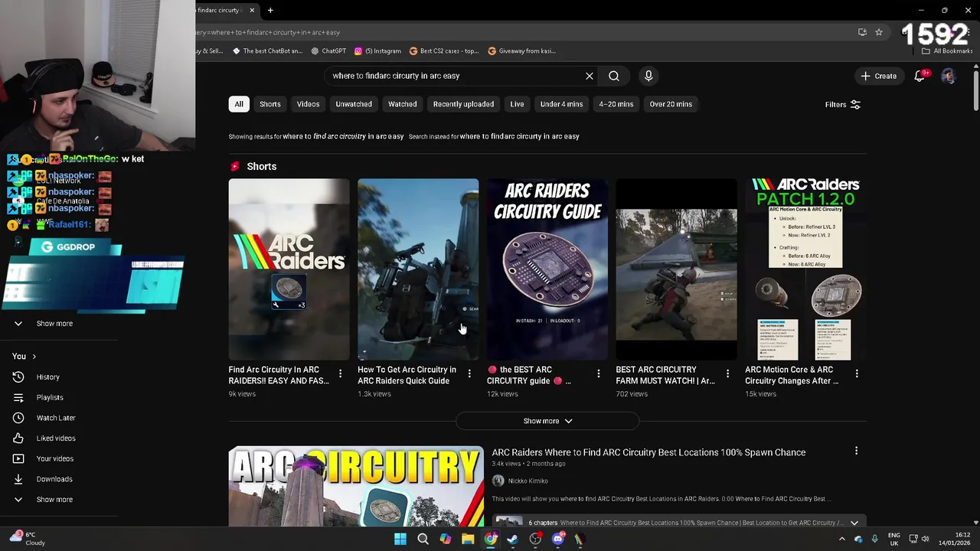
Task: Start voice search with microphone icon
Action: 648,76
